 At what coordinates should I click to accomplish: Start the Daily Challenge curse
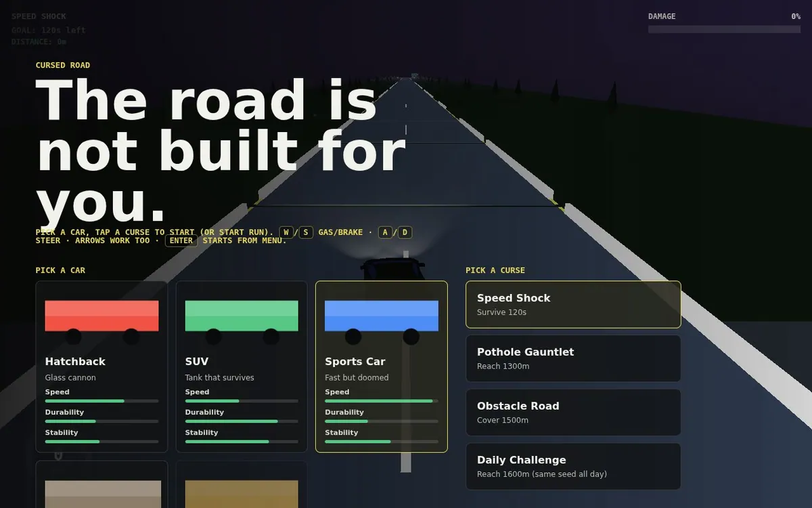point(573,466)
